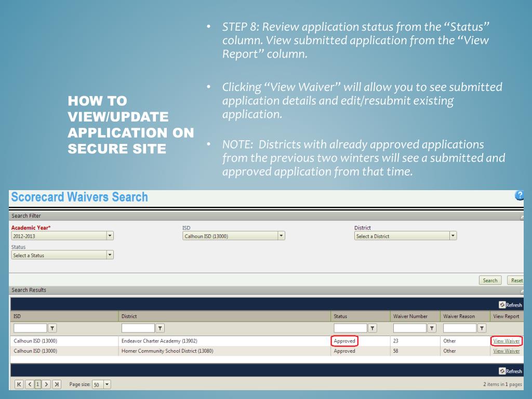Open the Academic Year dropdown
532x399 pixels.
coord(110,236)
